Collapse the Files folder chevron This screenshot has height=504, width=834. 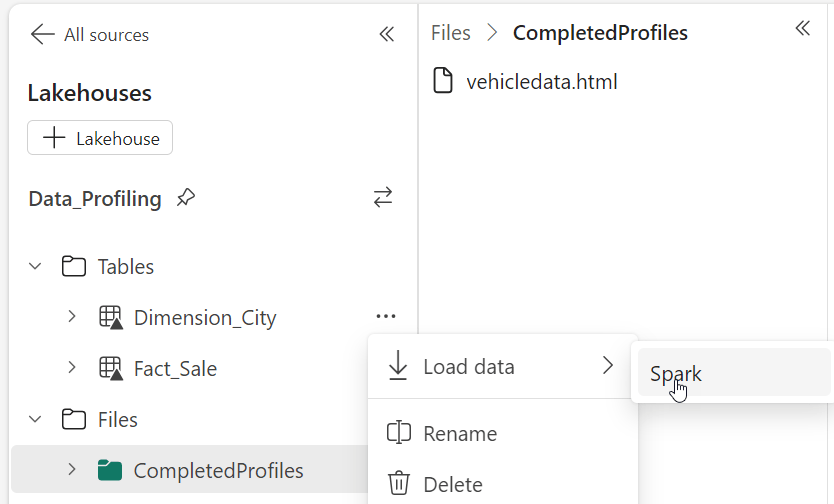(x=36, y=420)
